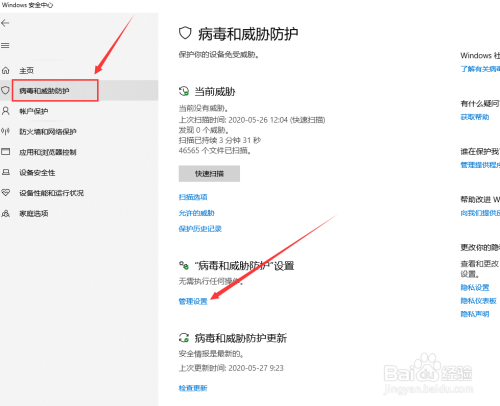Click the 病毒和威胁防护 page heading

click(x=248, y=34)
